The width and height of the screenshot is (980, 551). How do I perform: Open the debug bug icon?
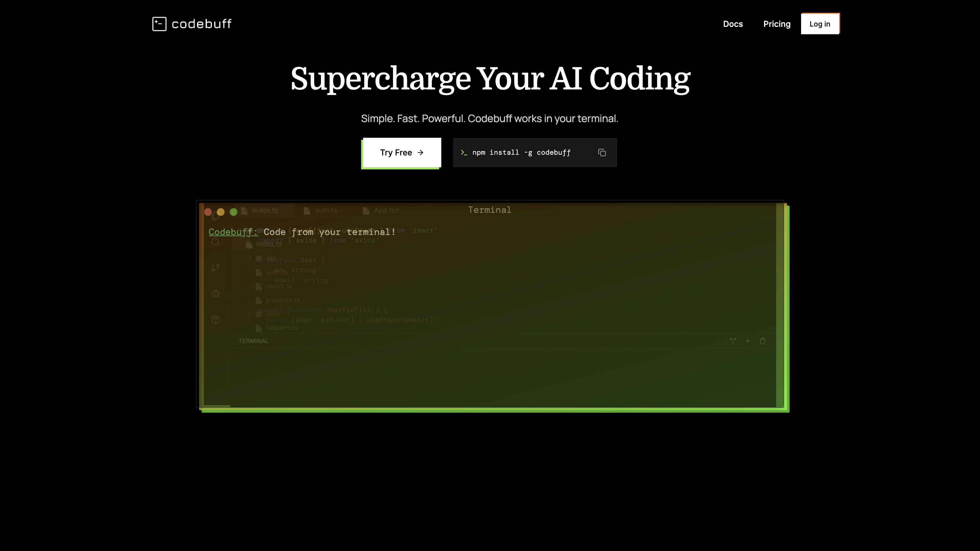216,294
